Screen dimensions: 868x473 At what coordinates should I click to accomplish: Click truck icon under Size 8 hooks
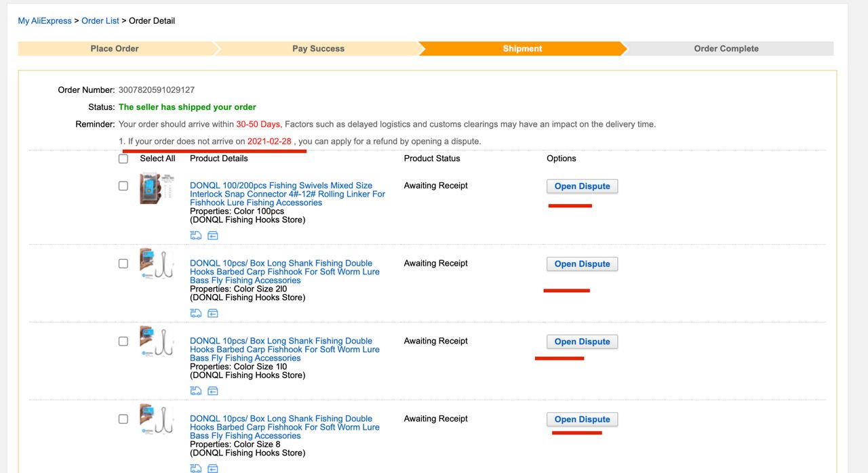pyautogui.click(x=196, y=468)
